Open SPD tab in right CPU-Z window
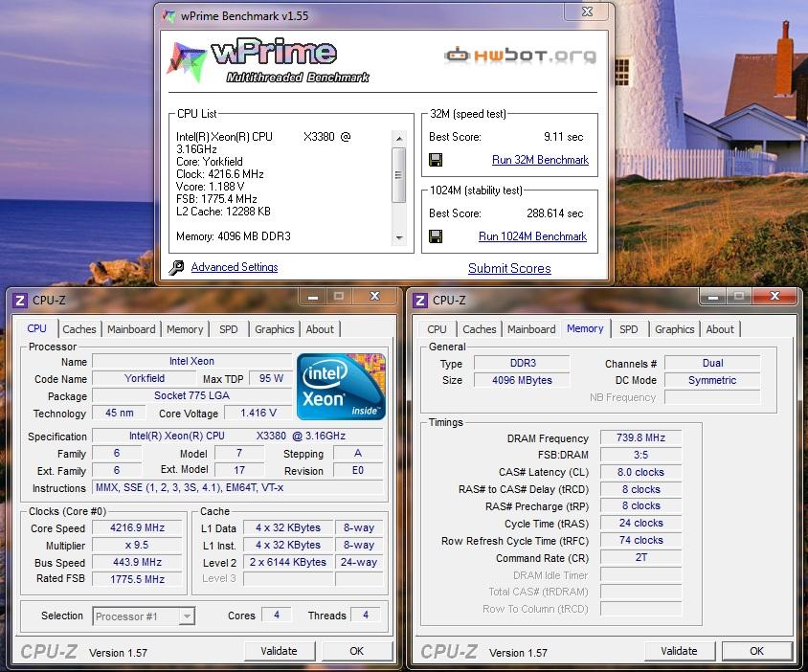The height and width of the screenshot is (672, 808). tap(629, 329)
